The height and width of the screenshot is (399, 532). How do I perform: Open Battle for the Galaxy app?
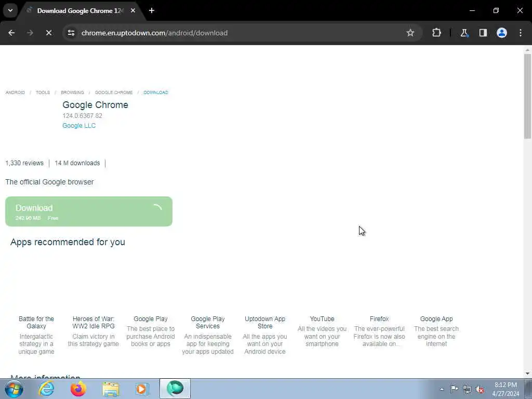click(36, 322)
